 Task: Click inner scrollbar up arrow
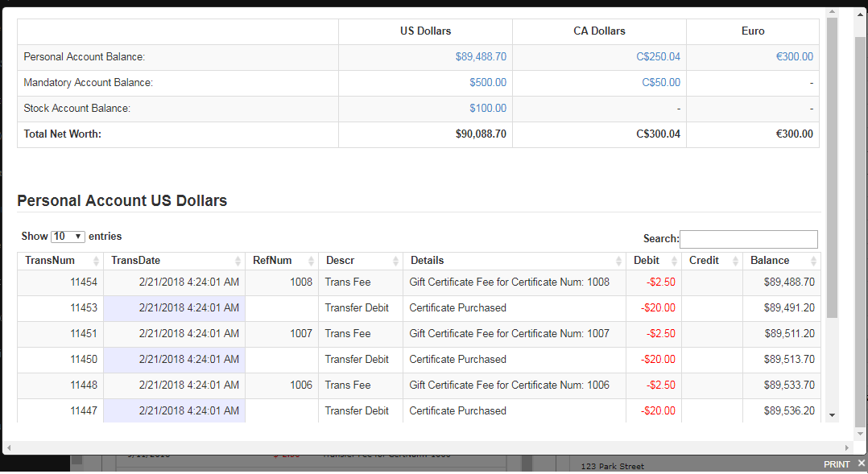832,12
